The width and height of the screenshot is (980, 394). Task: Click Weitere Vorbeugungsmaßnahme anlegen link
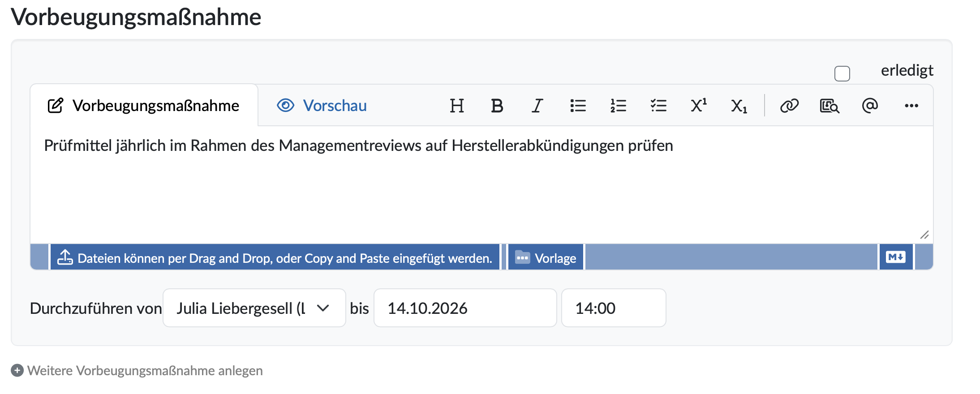(x=137, y=371)
